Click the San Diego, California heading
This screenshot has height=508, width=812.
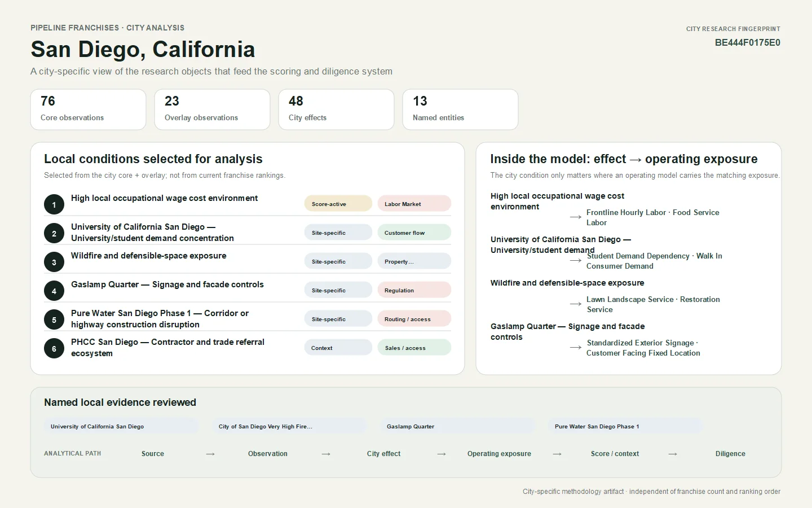coord(143,50)
